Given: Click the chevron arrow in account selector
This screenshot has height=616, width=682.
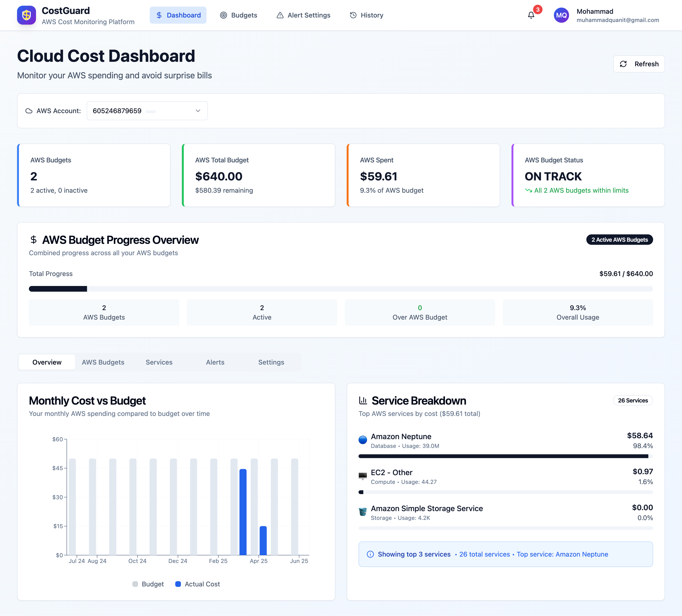Looking at the screenshot, I should coord(198,111).
